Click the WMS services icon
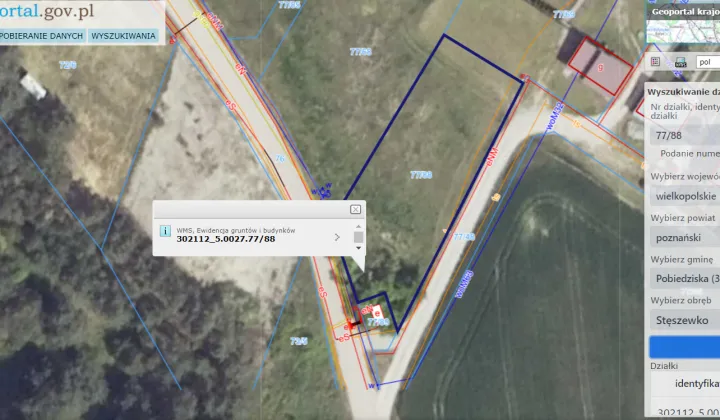 680,62
